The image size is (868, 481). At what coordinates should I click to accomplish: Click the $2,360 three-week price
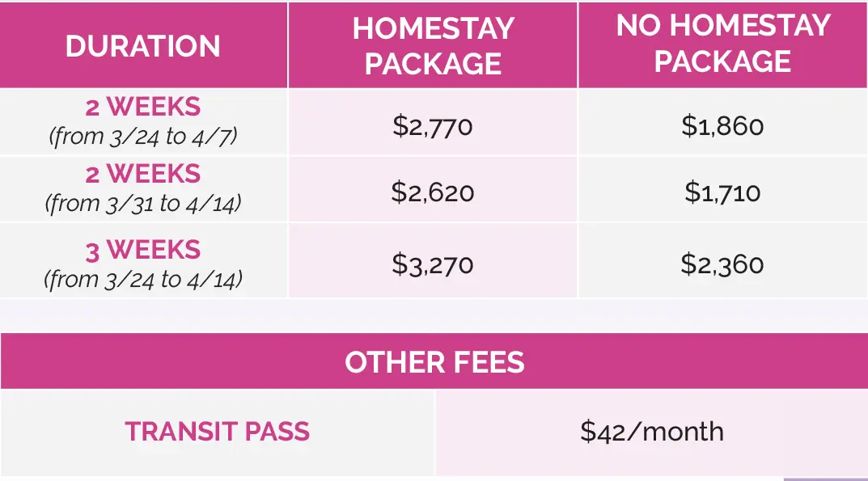tap(722, 264)
